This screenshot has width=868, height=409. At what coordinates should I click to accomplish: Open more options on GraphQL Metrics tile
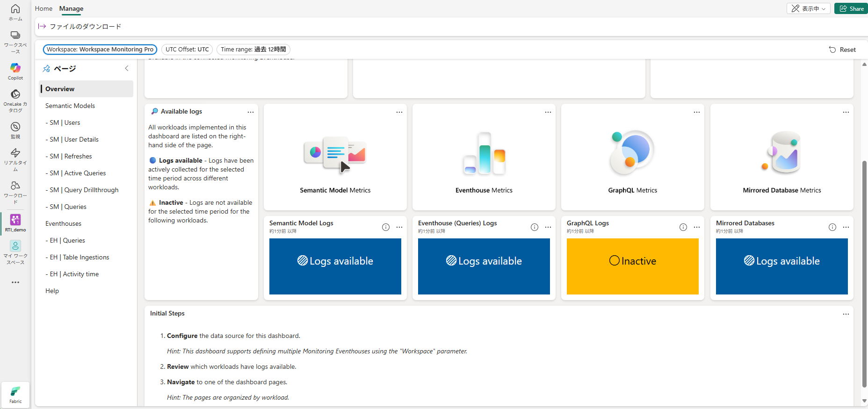pos(697,112)
